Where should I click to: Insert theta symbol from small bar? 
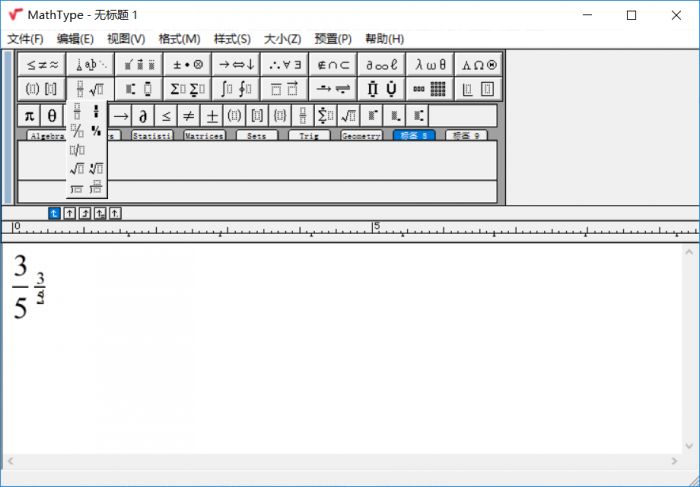[x=52, y=117]
